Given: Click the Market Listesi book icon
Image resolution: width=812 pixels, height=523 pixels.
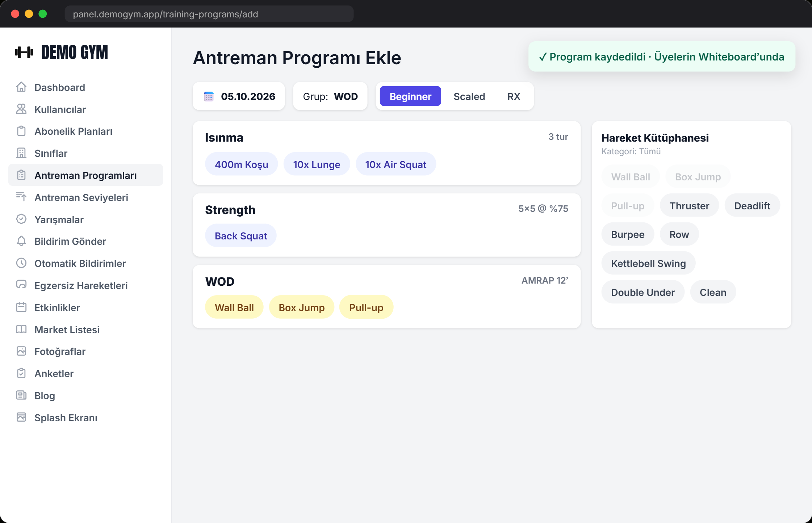Looking at the screenshot, I should click(x=21, y=329).
